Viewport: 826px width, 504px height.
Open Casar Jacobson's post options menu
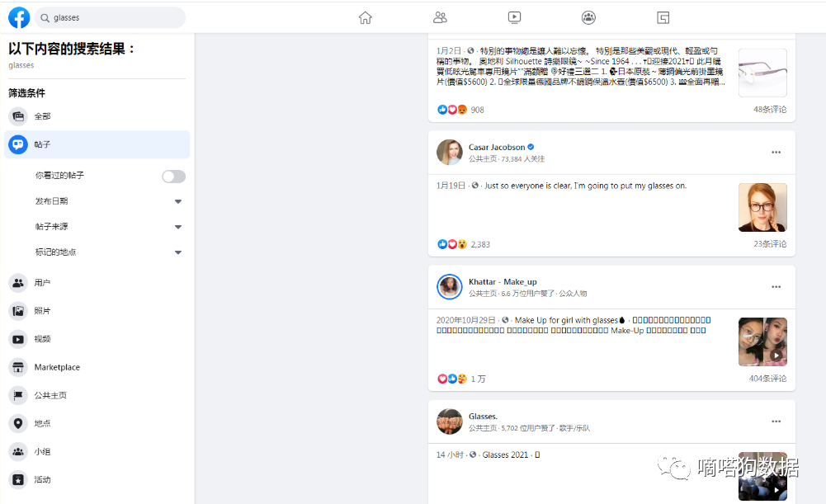[776, 152]
